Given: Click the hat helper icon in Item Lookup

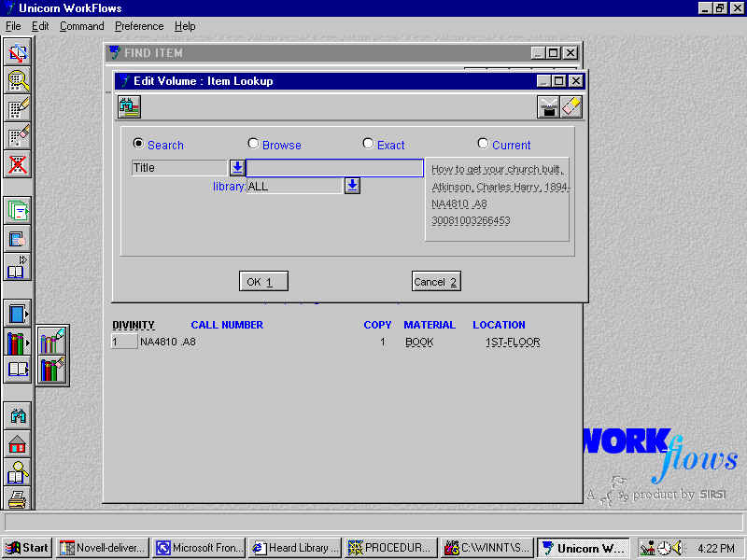Looking at the screenshot, I should (548, 106).
